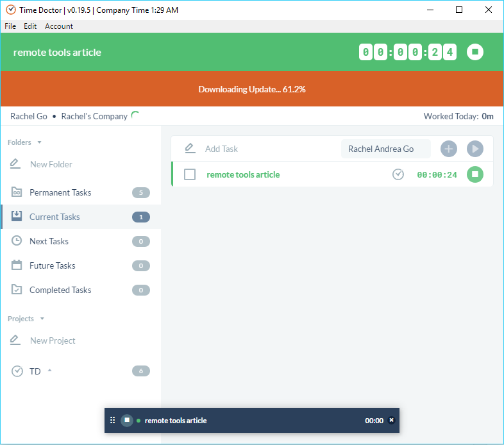Image resolution: width=504 pixels, height=445 pixels.
Task: Click the remote tools article task name in list
Action: [x=243, y=174]
